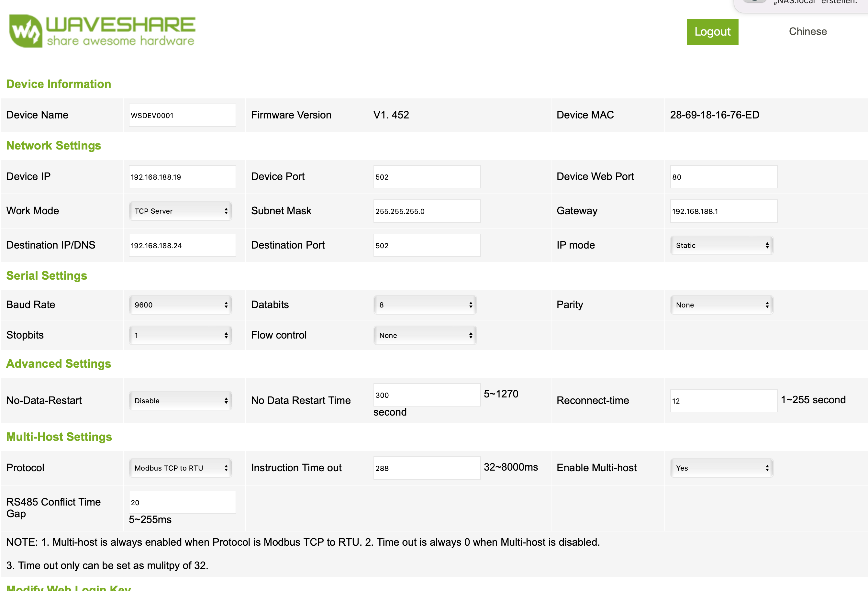Viewport: 868px width, 591px height.
Task: Open the Flow control dropdown
Action: tap(425, 335)
